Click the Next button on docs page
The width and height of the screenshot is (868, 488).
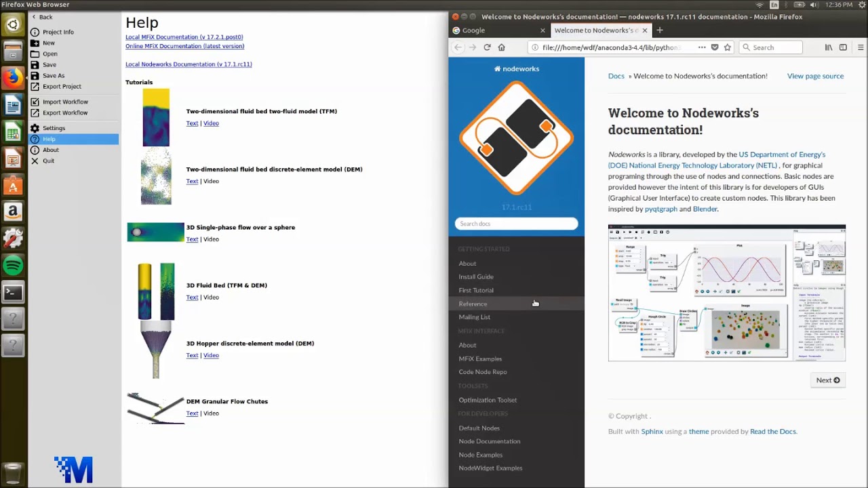click(x=828, y=380)
